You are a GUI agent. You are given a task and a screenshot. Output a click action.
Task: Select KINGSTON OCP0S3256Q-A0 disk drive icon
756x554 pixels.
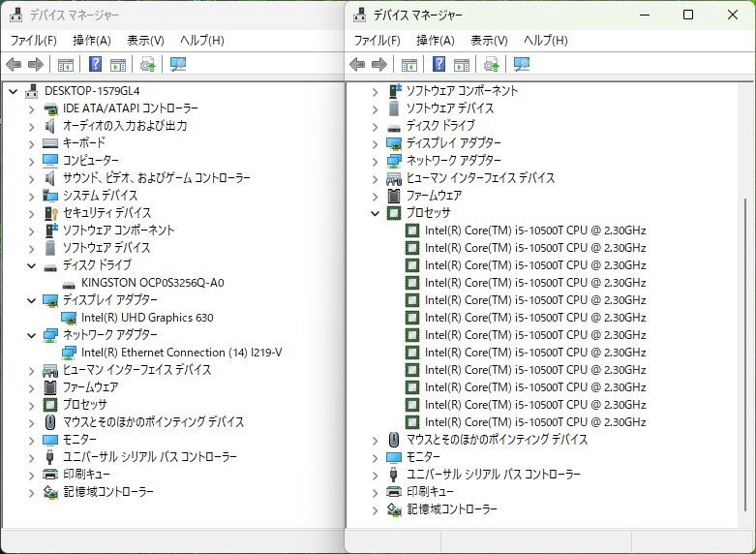(69, 283)
